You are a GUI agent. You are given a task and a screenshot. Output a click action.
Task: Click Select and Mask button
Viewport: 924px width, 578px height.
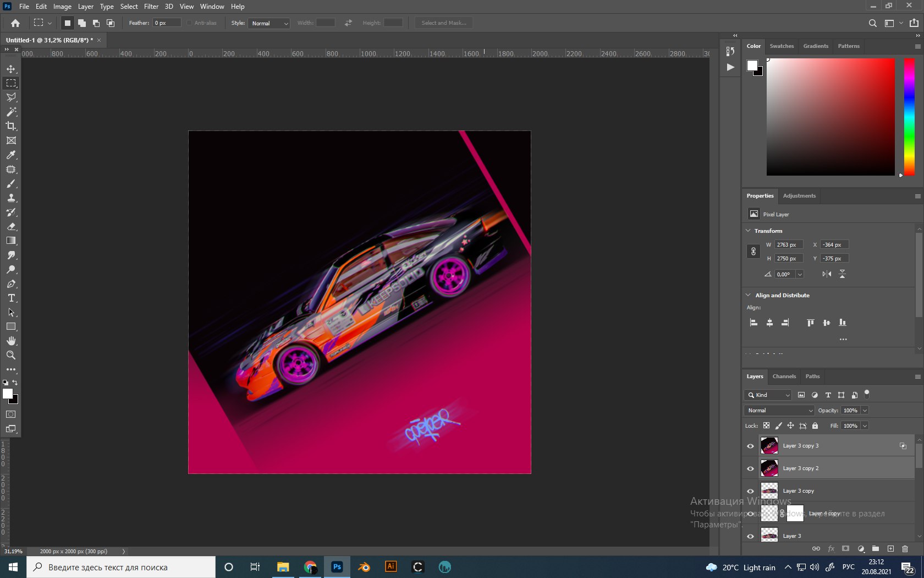pos(444,23)
